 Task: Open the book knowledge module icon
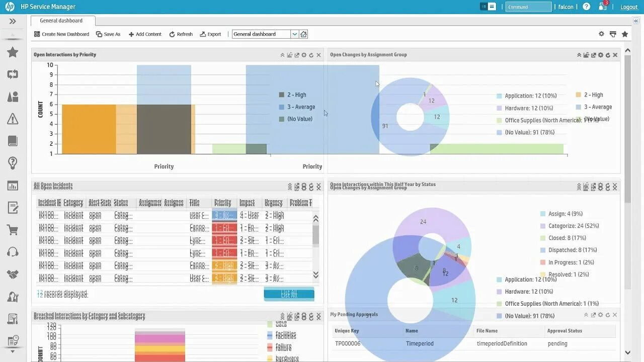[x=13, y=141]
